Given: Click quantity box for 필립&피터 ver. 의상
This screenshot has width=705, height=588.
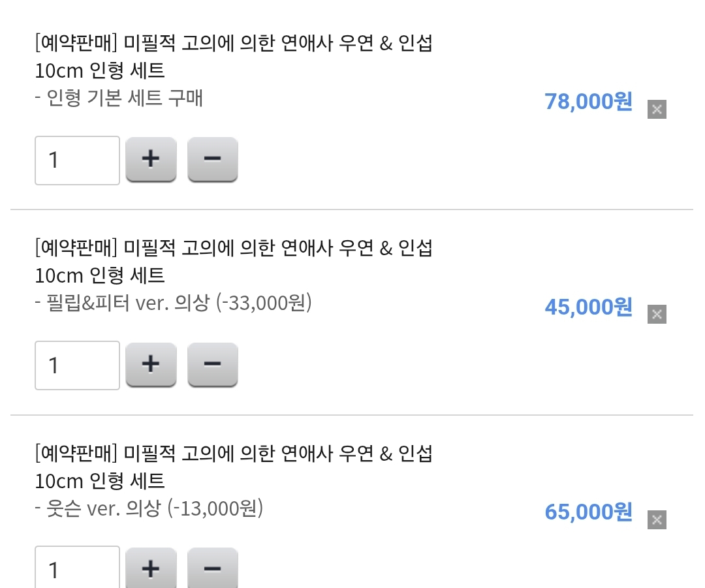Looking at the screenshot, I should pyautogui.click(x=77, y=365).
